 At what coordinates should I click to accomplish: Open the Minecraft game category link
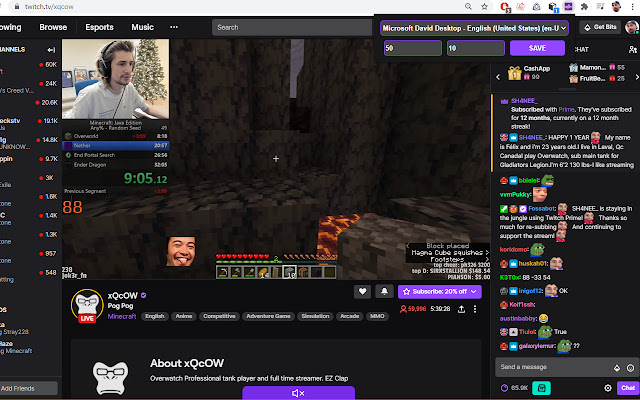(x=122, y=316)
